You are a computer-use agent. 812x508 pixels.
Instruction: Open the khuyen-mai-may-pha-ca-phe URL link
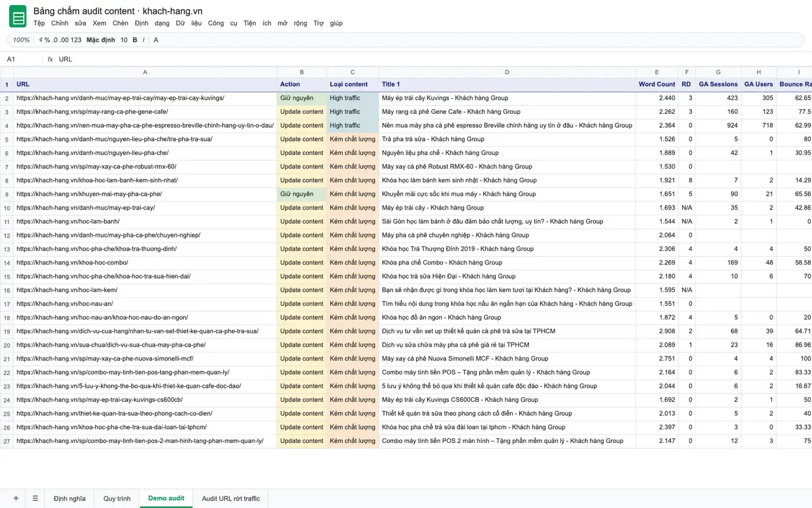pyautogui.click(x=89, y=194)
